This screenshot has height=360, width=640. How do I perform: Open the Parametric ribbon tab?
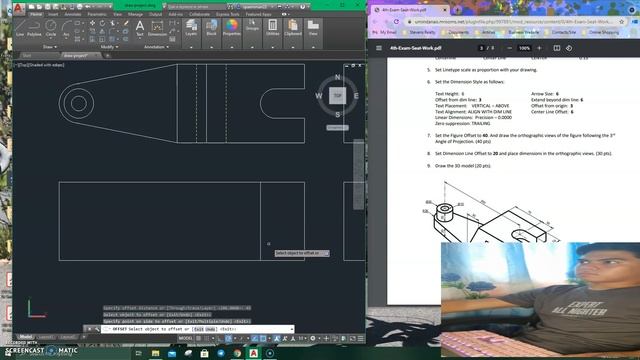point(97,14)
